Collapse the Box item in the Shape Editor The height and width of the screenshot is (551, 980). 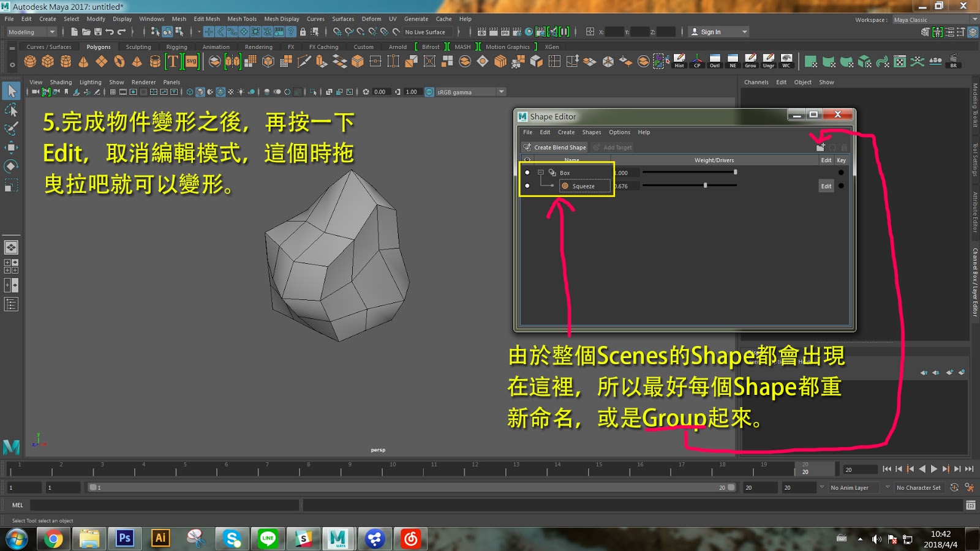point(540,173)
